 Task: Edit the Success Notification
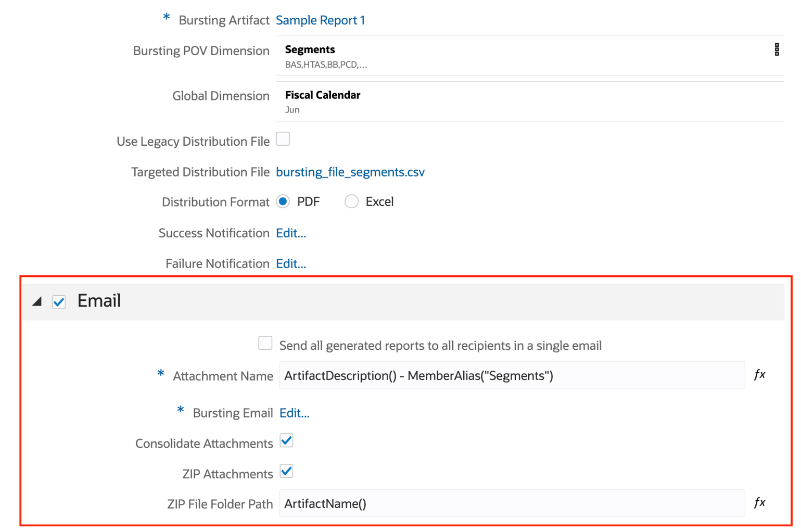[291, 233]
